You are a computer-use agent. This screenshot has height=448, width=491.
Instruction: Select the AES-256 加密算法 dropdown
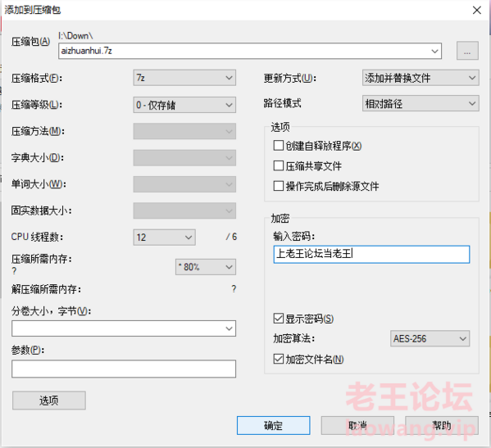tap(430, 339)
